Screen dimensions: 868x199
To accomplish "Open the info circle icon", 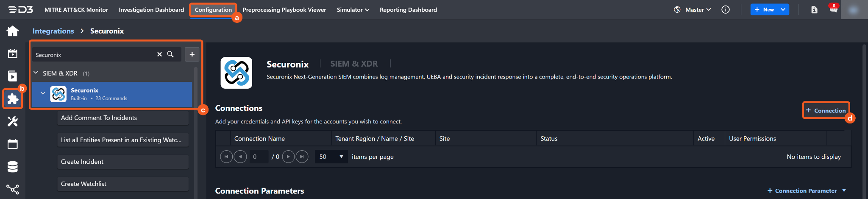I will [726, 9].
